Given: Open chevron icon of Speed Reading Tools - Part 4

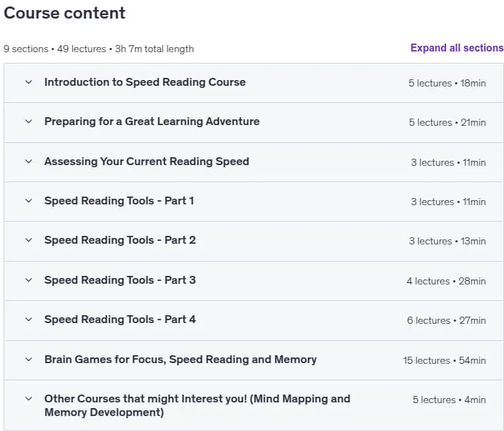Looking at the screenshot, I should tap(29, 319).
